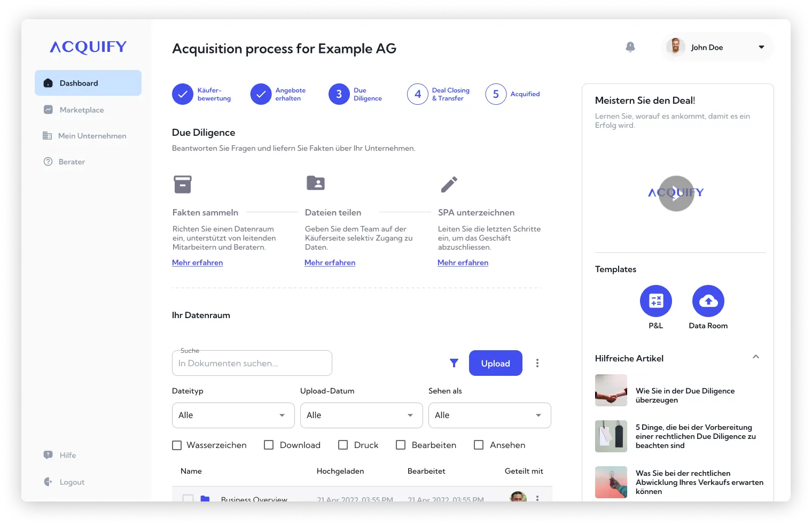The width and height of the screenshot is (812, 525).
Task: Open article Wie Sie in der Due Diligence überzeugen
Action: (x=685, y=396)
